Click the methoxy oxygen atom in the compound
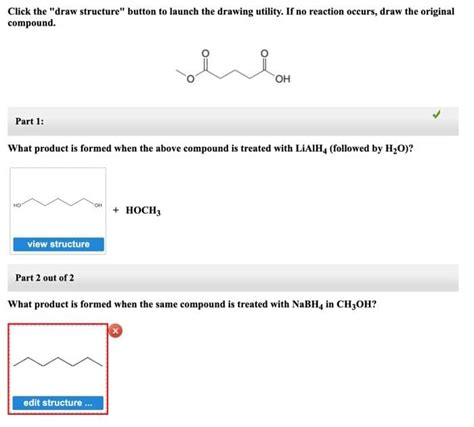 [190, 79]
